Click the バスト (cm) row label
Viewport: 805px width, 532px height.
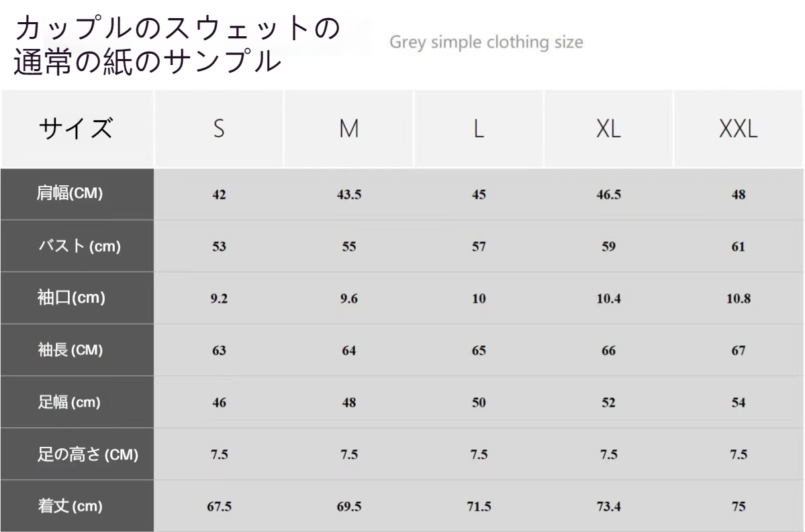click(79, 246)
